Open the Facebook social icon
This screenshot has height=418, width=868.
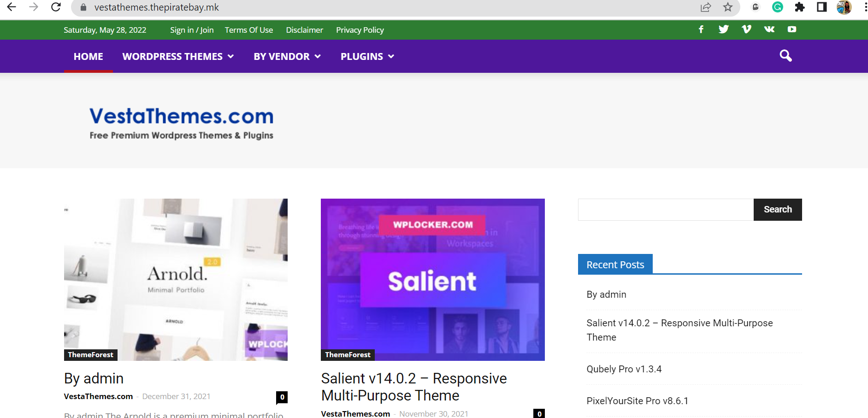701,29
